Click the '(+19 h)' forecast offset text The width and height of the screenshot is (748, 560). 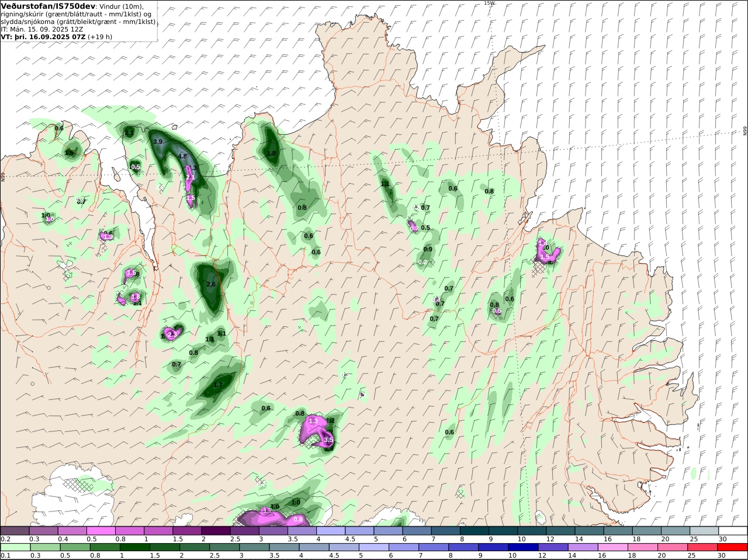point(101,36)
